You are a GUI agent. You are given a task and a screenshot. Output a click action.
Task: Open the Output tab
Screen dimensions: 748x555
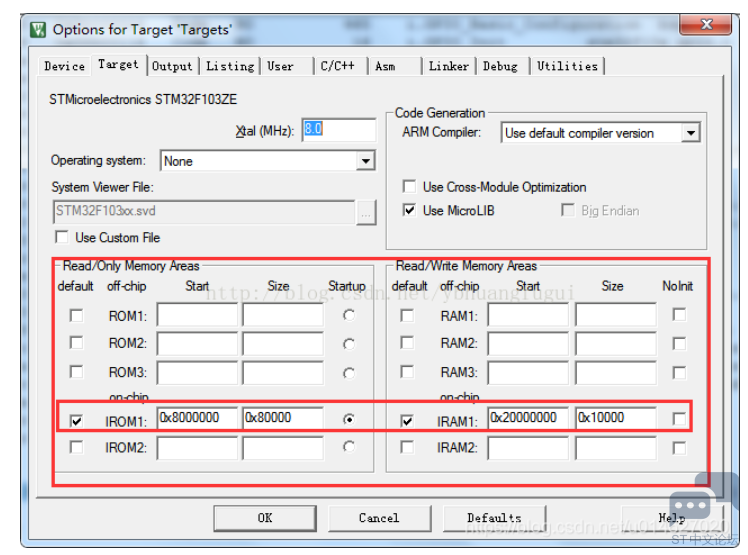tap(172, 66)
